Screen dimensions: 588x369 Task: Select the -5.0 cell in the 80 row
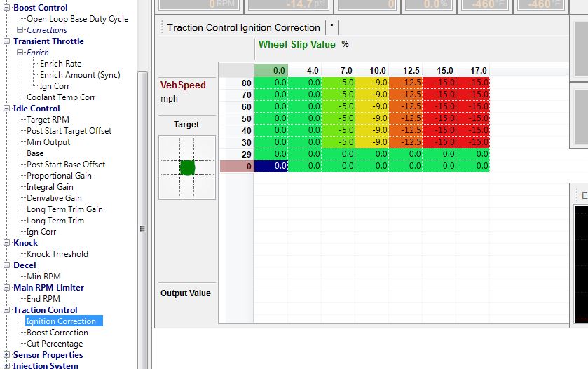click(x=339, y=83)
